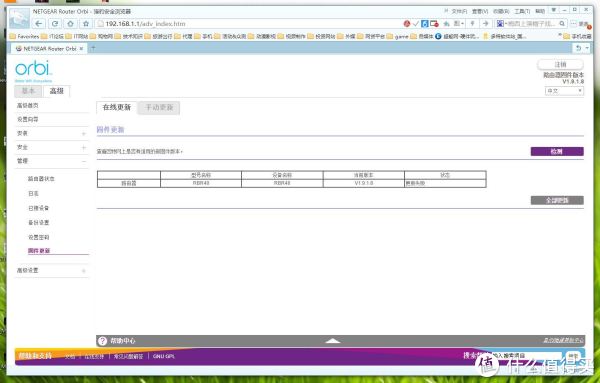Viewport: 600px width, 383px height.
Task: Close the NETGEAR Router Orbi tab
Action: tap(81, 49)
